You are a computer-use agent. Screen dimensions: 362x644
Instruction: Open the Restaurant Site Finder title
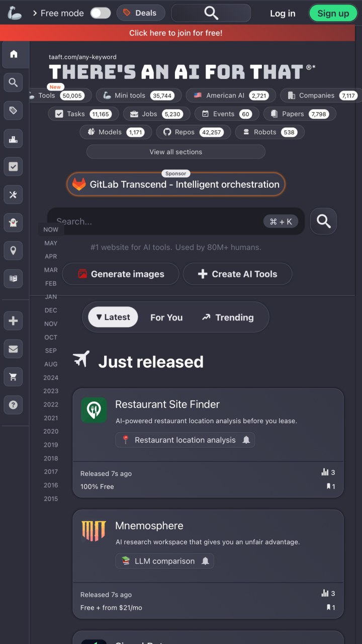[167, 405]
